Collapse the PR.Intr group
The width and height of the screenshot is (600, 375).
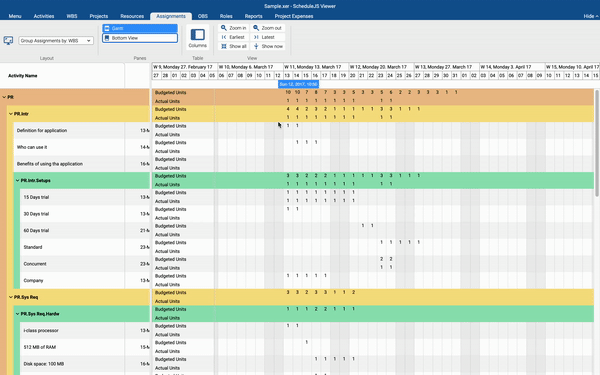point(11,114)
